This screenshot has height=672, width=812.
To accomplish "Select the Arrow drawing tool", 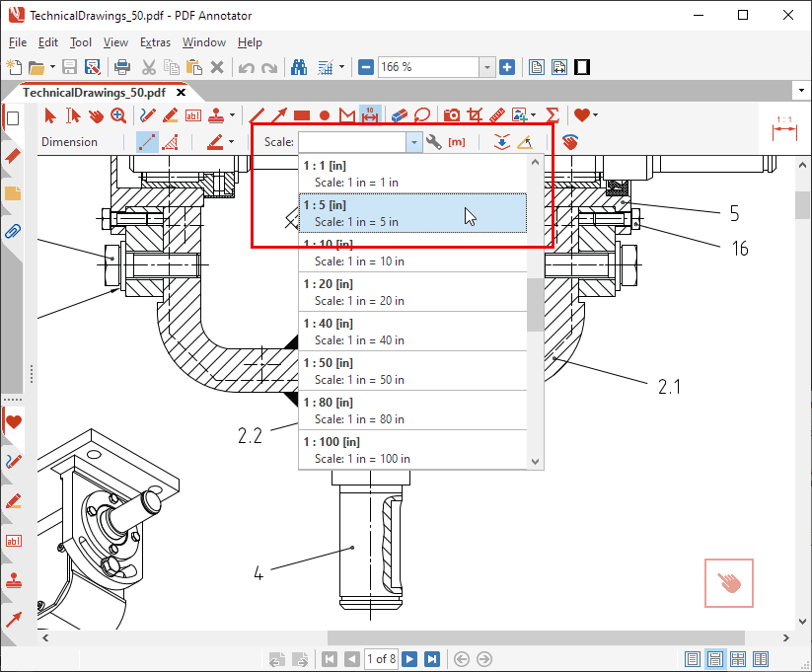I will pyautogui.click(x=279, y=115).
